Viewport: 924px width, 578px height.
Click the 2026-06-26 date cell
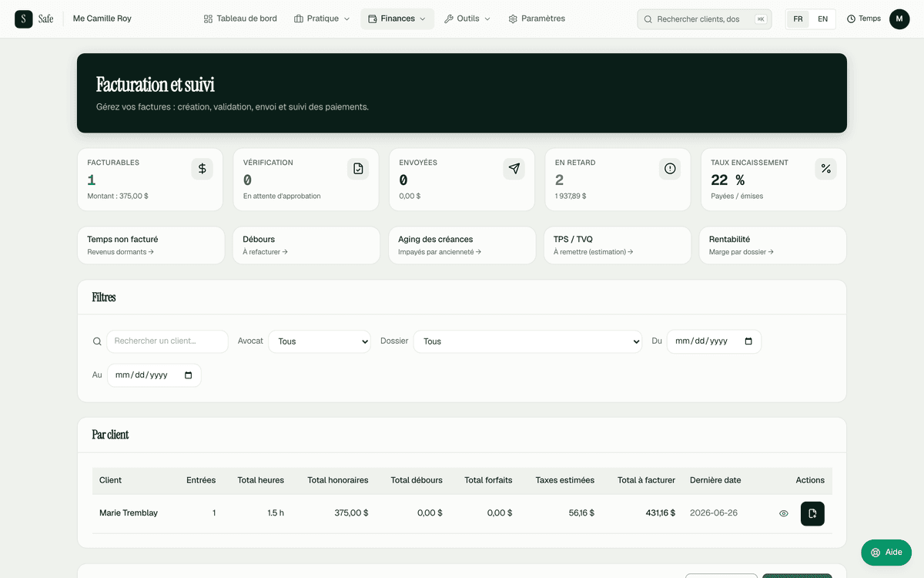tap(714, 513)
